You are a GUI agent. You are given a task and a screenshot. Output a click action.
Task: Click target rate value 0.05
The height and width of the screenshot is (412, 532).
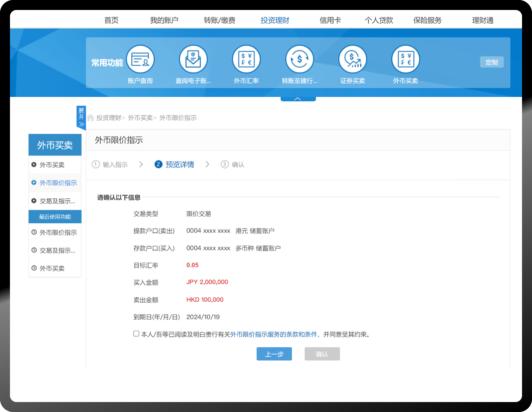click(192, 265)
